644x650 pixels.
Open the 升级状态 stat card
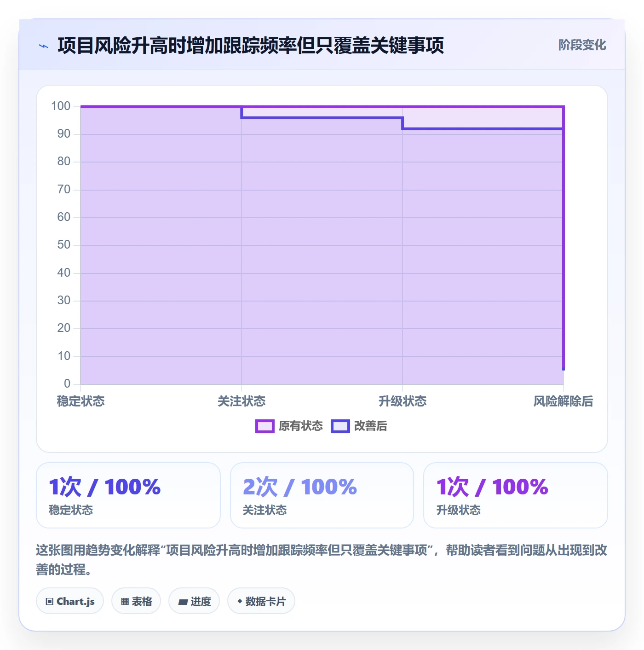pos(516,495)
